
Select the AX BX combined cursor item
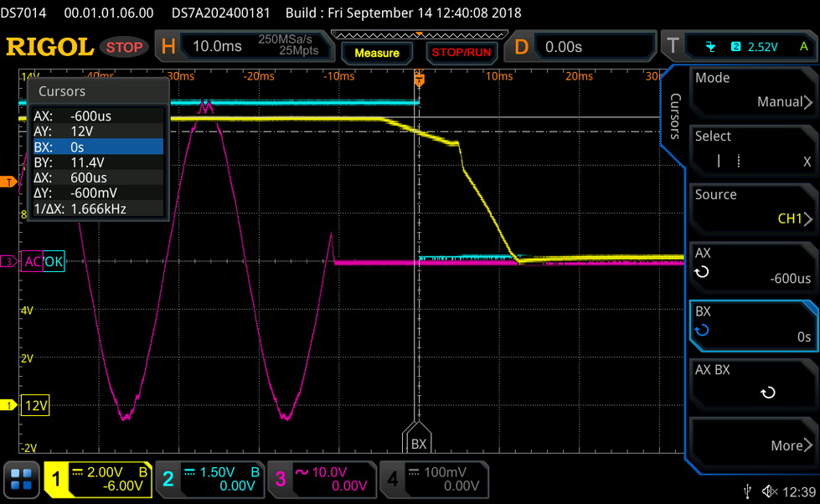[x=752, y=383]
